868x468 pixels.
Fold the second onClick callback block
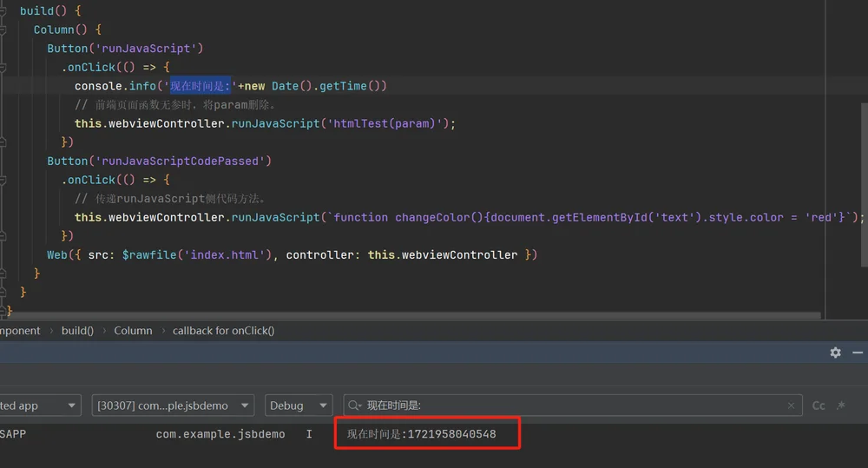click(3, 180)
